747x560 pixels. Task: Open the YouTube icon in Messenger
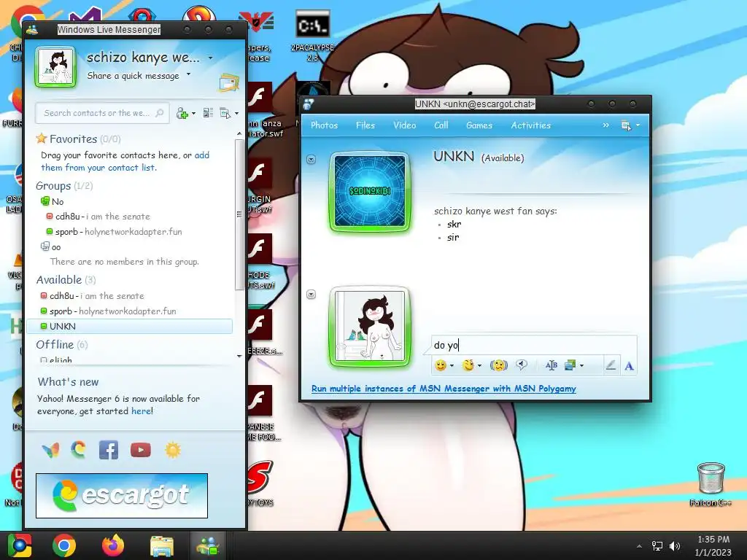pos(141,449)
